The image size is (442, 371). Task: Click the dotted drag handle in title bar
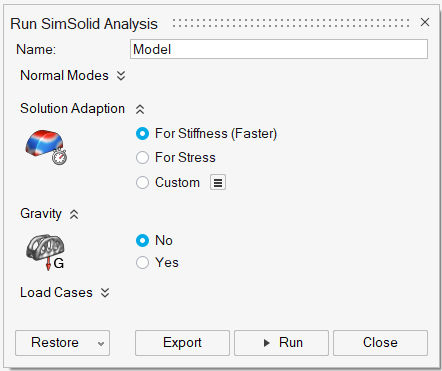291,23
